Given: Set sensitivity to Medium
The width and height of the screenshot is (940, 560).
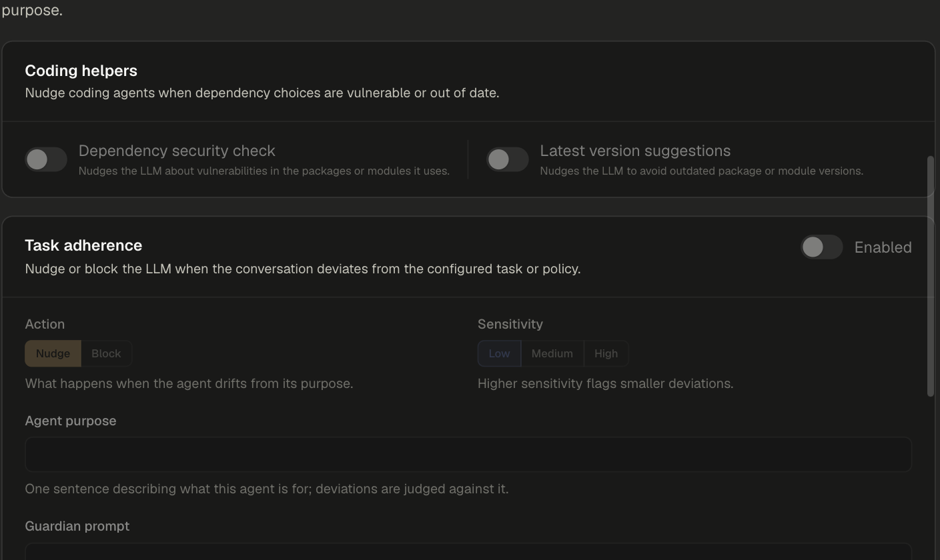Looking at the screenshot, I should pos(552,353).
